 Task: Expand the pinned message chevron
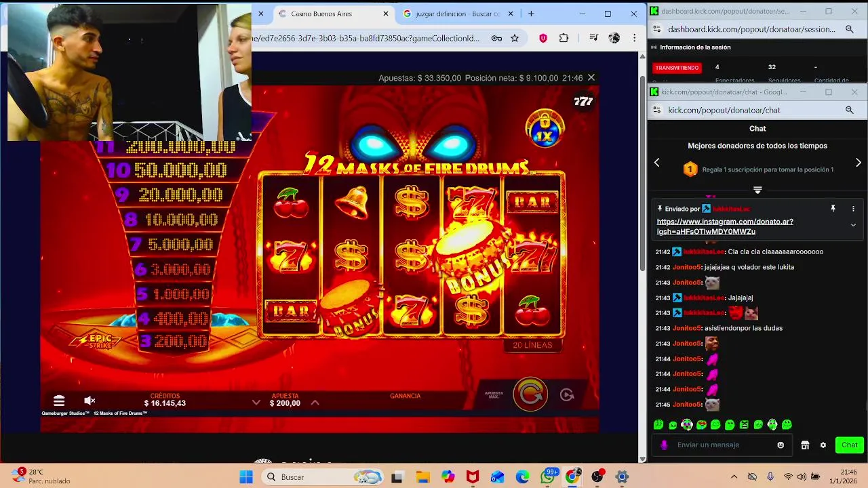coord(853,225)
